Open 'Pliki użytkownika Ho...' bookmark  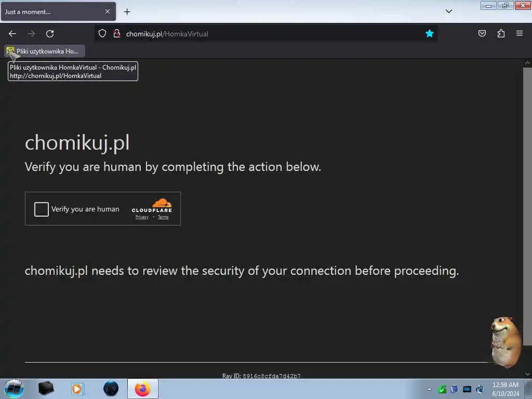45,51
